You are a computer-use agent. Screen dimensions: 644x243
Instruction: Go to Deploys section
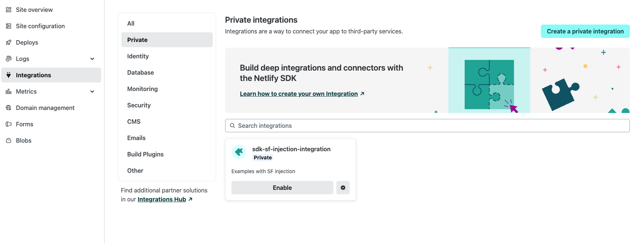pyautogui.click(x=51, y=42)
